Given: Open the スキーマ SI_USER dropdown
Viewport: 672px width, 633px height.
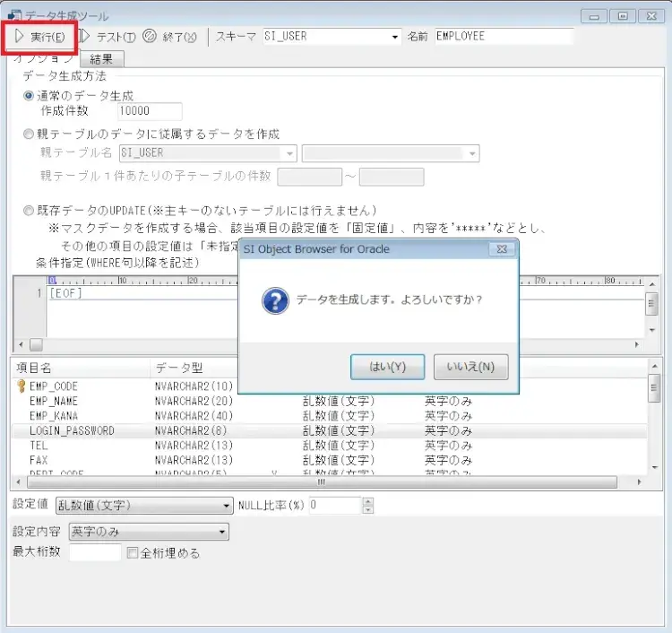Looking at the screenshot, I should click(x=395, y=37).
